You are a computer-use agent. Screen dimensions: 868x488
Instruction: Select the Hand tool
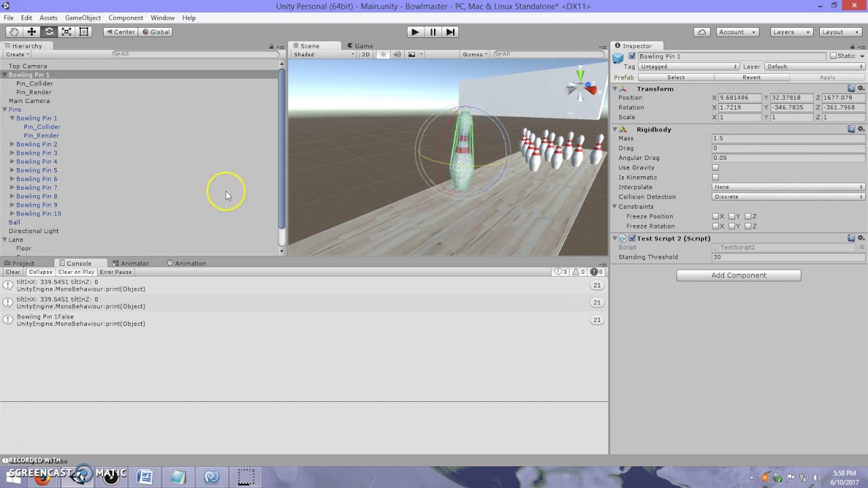coord(14,32)
